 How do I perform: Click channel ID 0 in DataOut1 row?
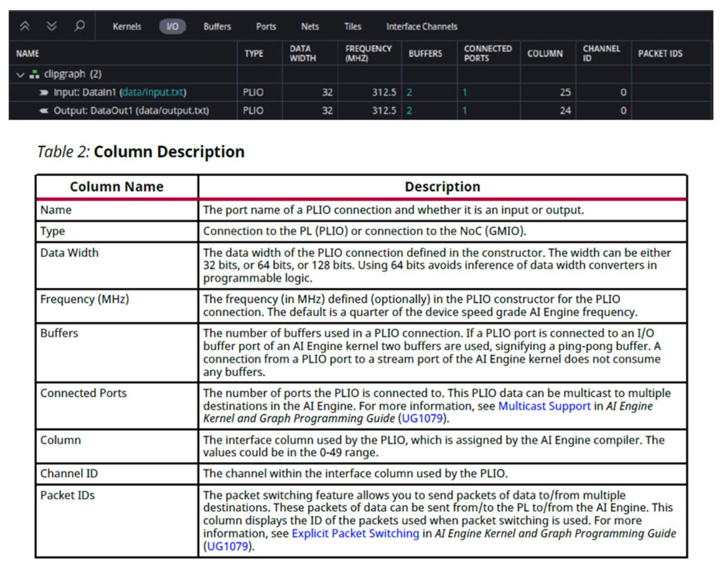[x=623, y=111]
